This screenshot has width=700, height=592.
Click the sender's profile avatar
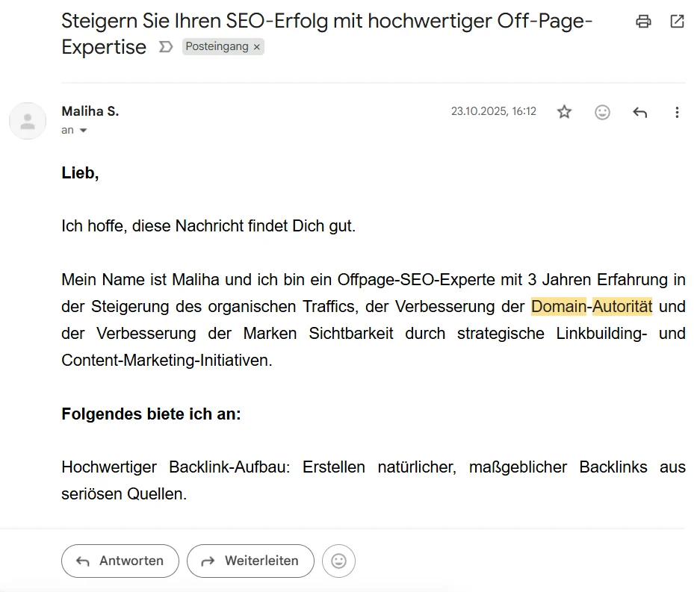(x=28, y=121)
